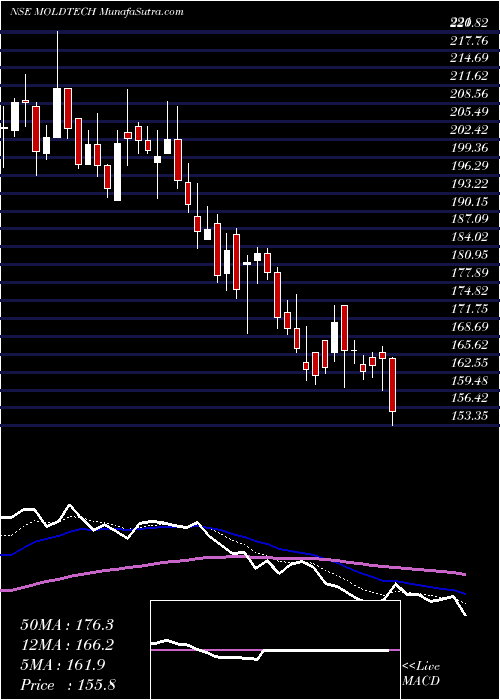Click the 205.49 price axis label
Screen dimensions: 500x700
[469, 112]
